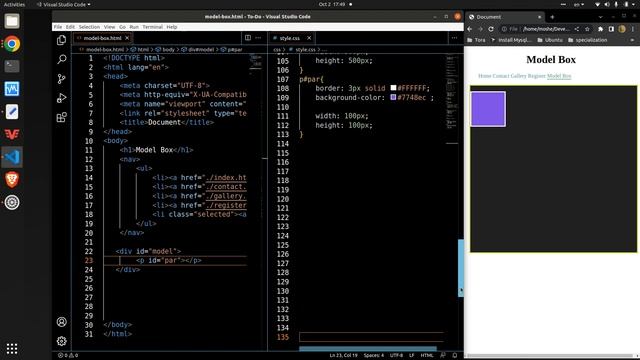
Task: Open the Terminal menu
Action: [x=153, y=27]
